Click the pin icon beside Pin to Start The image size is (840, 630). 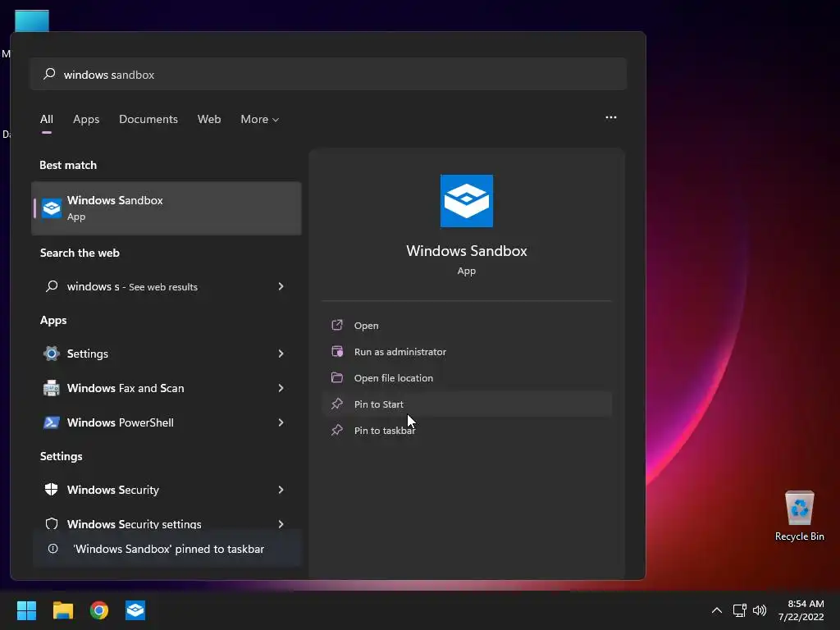click(337, 404)
